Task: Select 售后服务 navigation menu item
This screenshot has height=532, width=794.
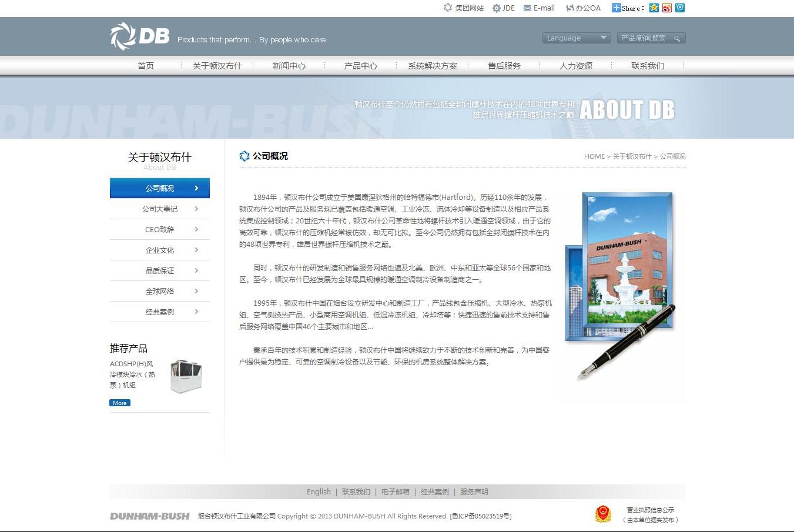Action: tap(504, 66)
